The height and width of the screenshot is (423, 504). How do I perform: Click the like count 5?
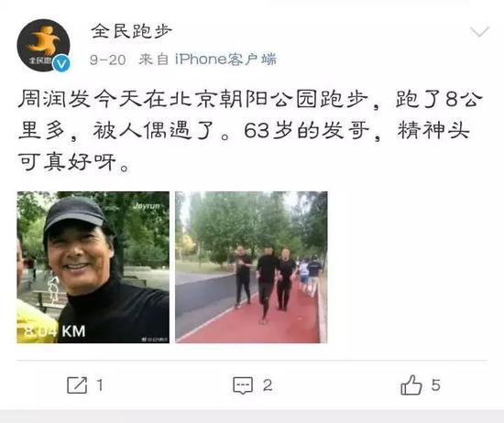[x=435, y=385]
